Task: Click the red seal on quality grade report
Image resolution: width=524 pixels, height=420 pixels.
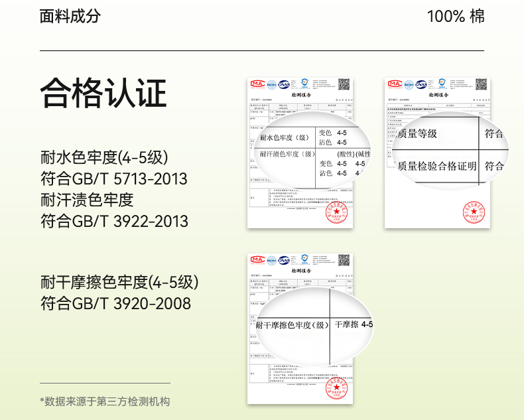Action: 474,212
